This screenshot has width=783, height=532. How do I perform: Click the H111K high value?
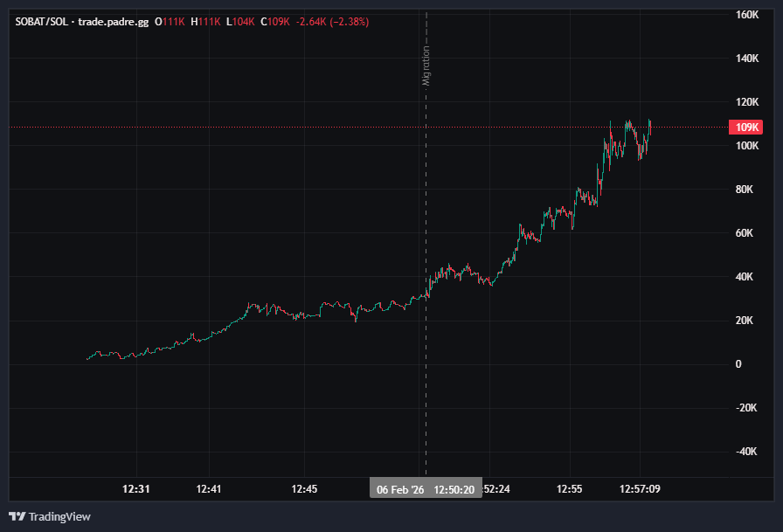(x=205, y=22)
